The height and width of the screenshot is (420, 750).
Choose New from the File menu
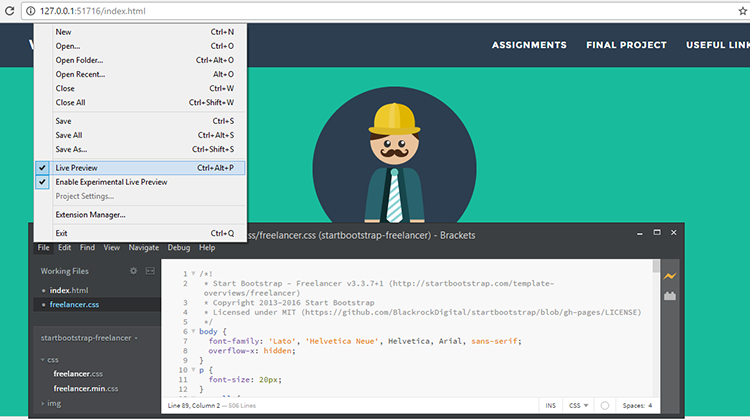140,32
